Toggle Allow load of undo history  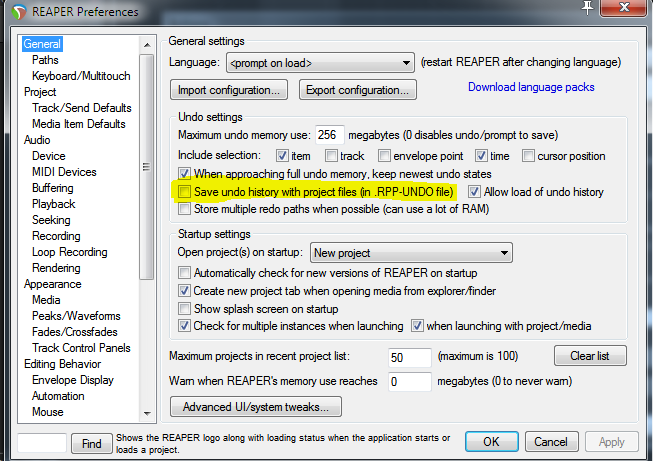[474, 192]
